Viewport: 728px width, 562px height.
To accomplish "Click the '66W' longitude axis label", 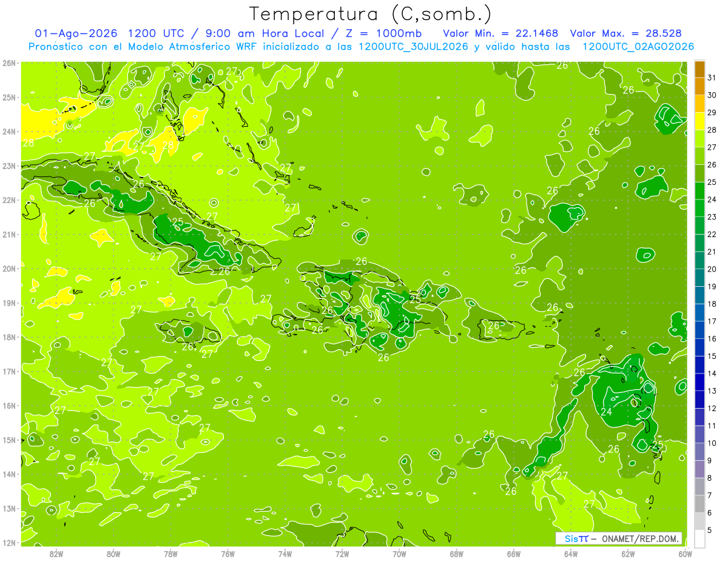I will pyautogui.click(x=514, y=554).
